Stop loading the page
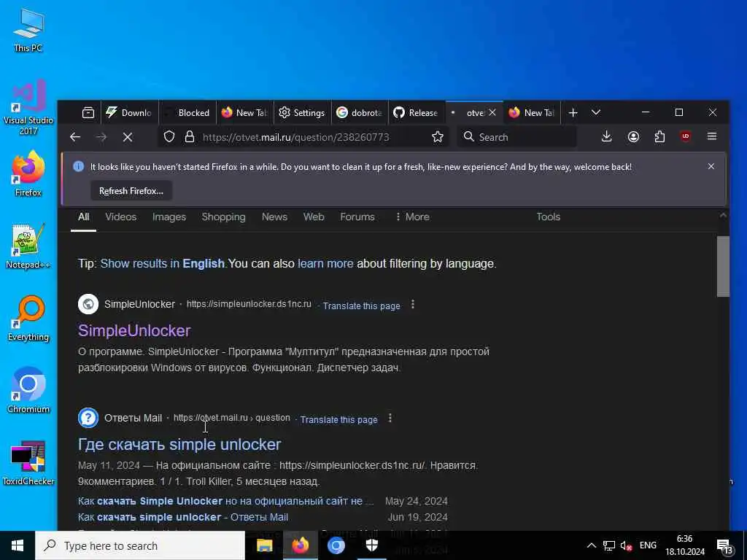747x560 pixels. click(x=128, y=137)
